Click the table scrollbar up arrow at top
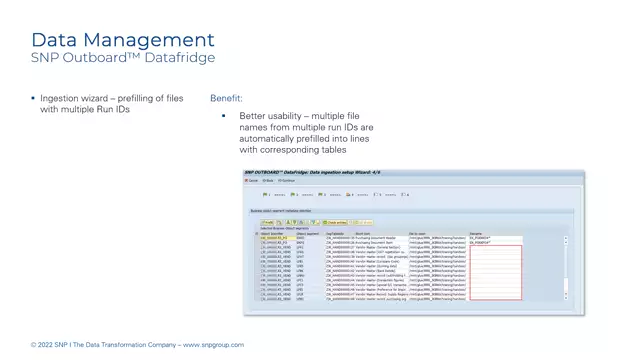Screen dimensions: 640x360 coord(566,238)
